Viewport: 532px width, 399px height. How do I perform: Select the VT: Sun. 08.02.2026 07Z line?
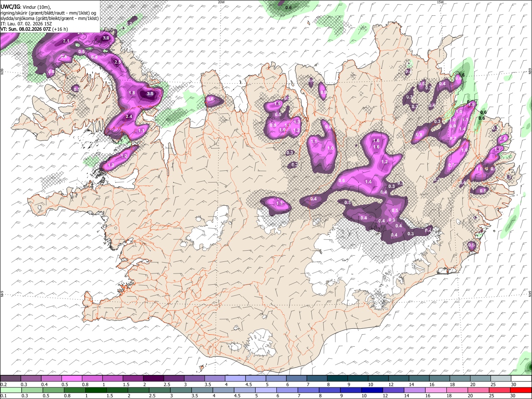coord(25,29)
